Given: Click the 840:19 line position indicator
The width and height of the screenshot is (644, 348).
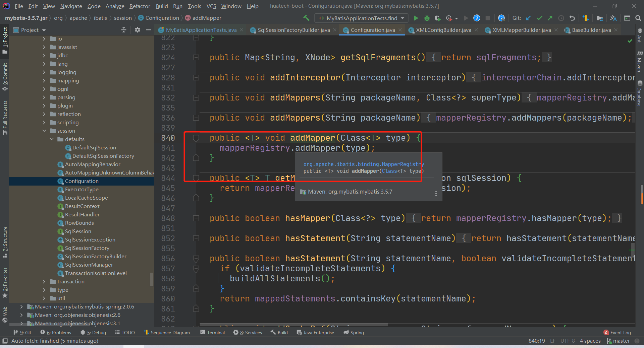Looking at the screenshot, I should tap(537, 341).
